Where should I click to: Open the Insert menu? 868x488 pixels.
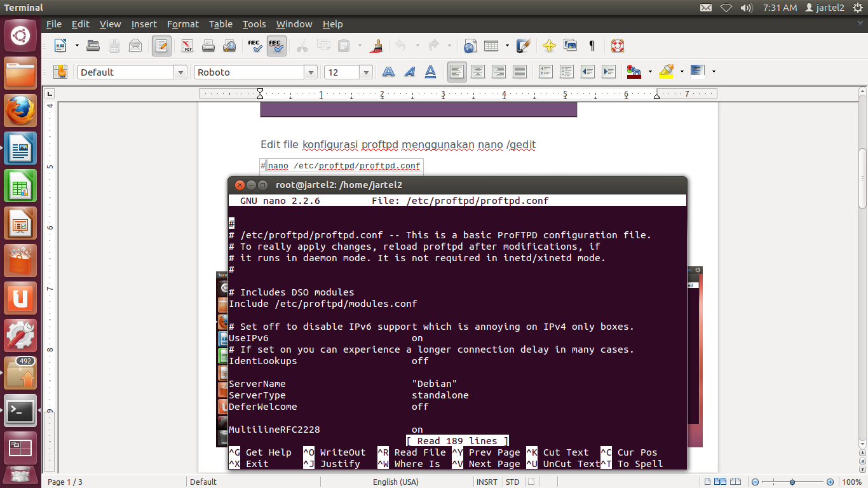[144, 24]
